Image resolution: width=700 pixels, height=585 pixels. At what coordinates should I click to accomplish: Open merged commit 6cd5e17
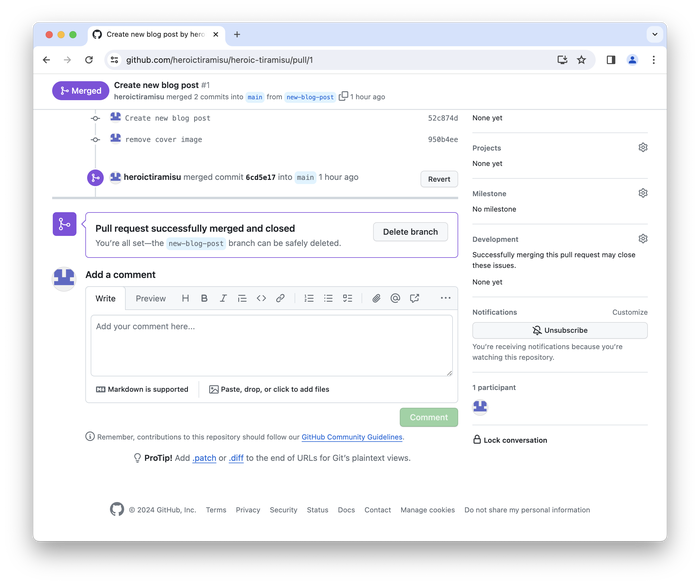point(260,177)
